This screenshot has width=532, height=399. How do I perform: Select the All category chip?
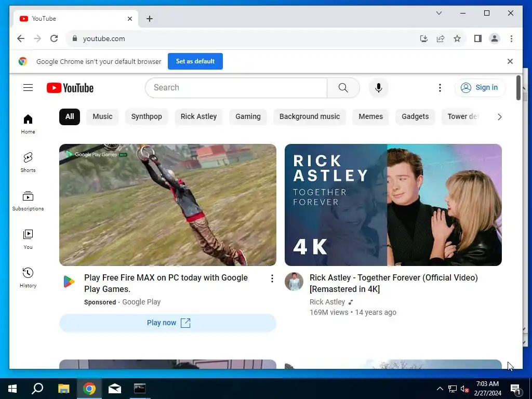pos(70,117)
